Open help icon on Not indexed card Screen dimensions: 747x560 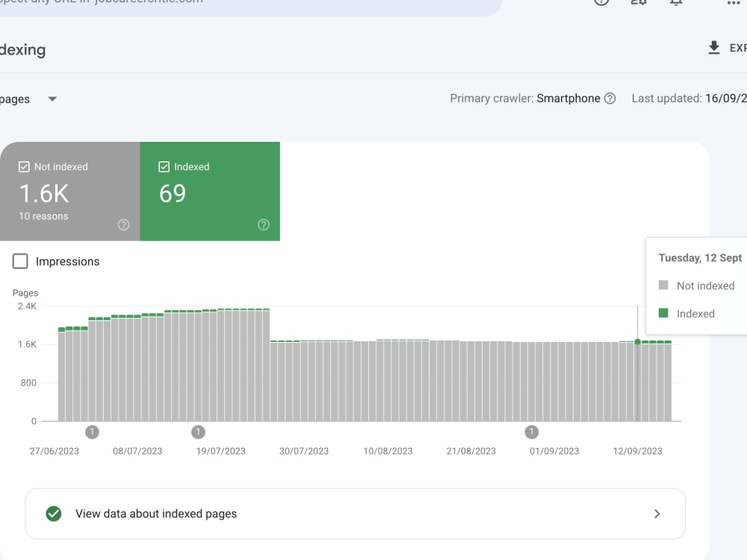click(x=123, y=225)
